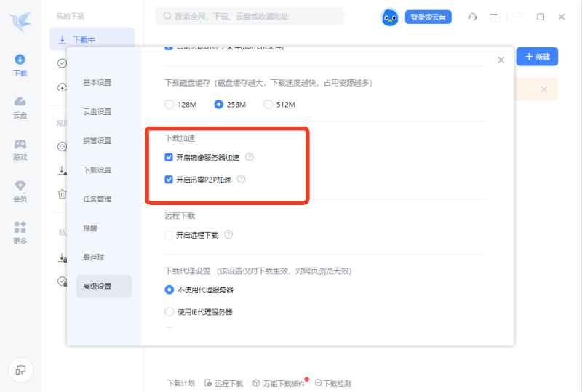This screenshot has width=582, height=392.
Task: Focus the search box at top
Action: coord(250,16)
